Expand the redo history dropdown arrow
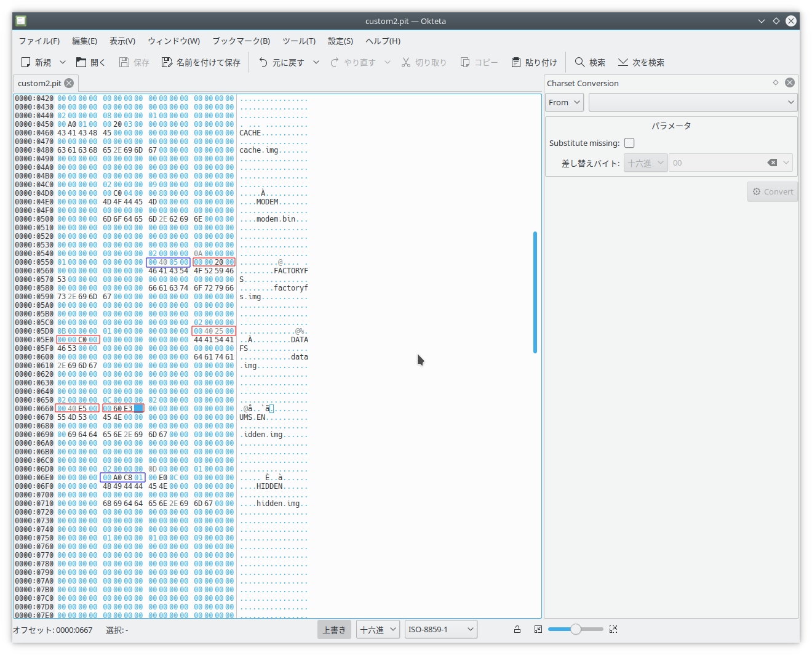This screenshot has width=812, height=655. [x=388, y=62]
